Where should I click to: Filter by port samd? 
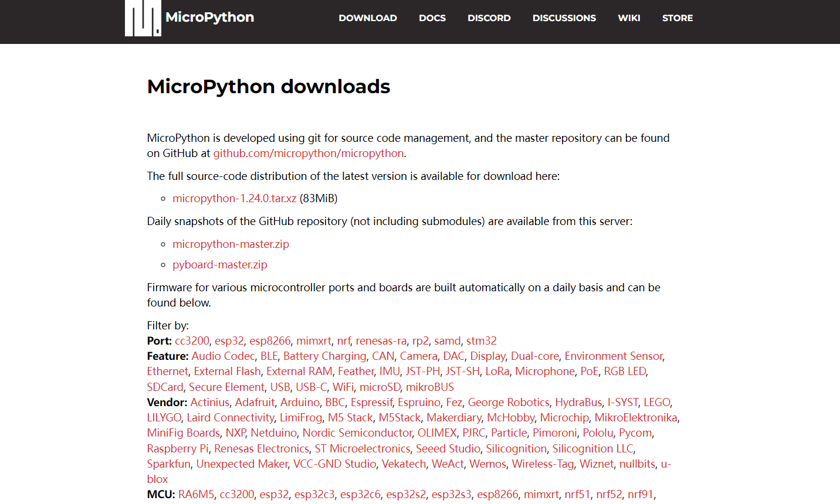click(448, 341)
